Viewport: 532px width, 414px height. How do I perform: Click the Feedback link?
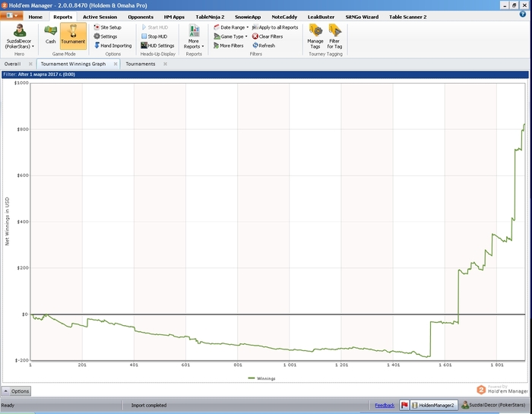pyautogui.click(x=385, y=405)
